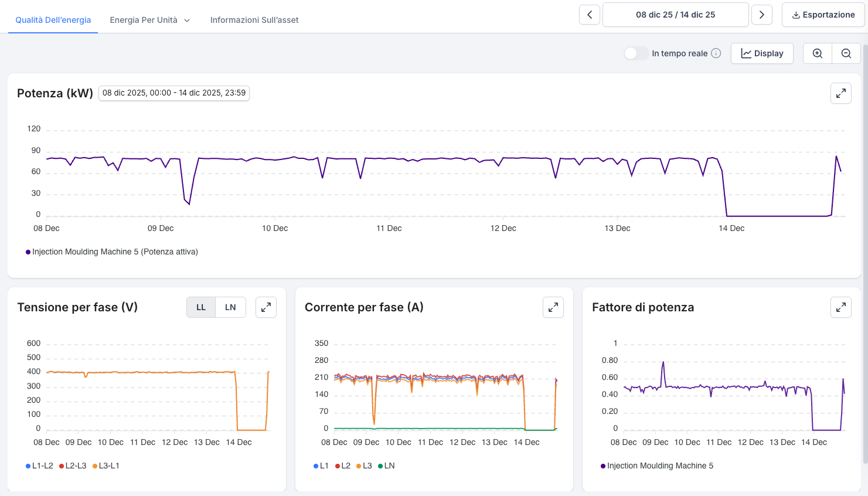Switch voltage view to LN

[x=230, y=307]
